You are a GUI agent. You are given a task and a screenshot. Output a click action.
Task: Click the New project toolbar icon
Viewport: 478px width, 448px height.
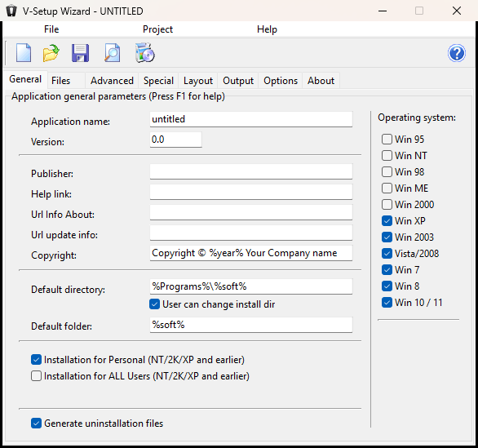coord(24,53)
